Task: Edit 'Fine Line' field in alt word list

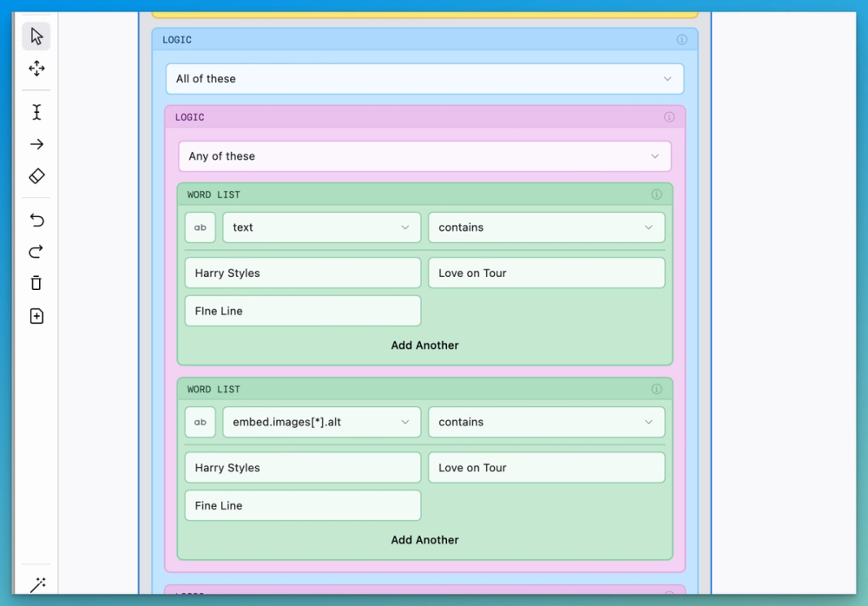Action: (x=303, y=506)
